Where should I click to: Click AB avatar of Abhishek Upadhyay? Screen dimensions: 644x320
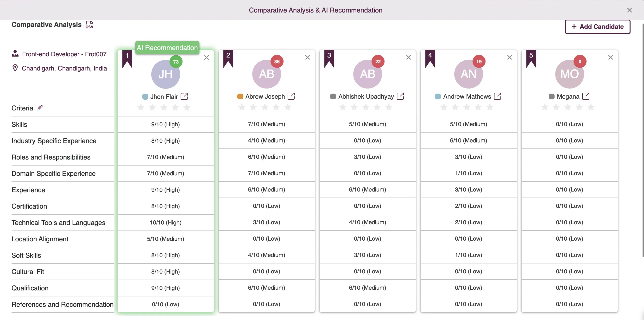(367, 74)
